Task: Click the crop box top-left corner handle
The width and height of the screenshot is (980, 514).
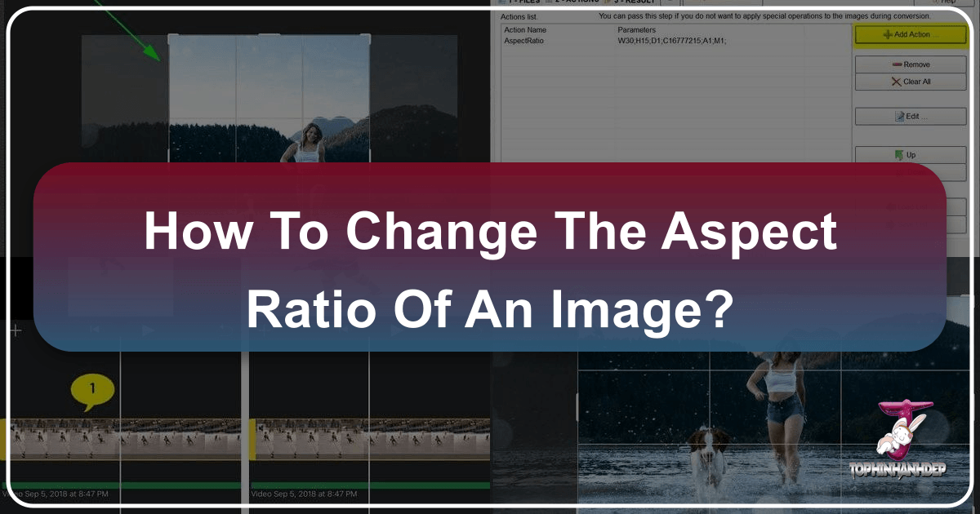Action: pyautogui.click(x=171, y=38)
